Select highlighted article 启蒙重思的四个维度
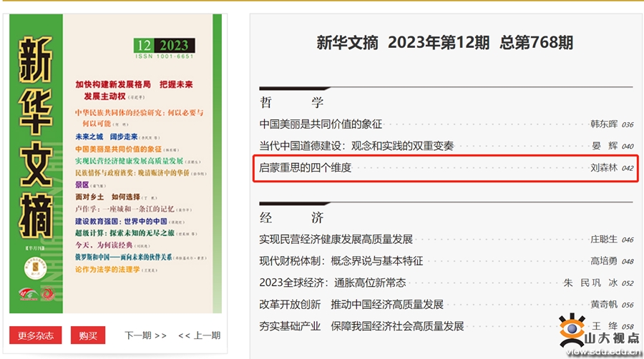Image resolution: width=644 pixels, height=359 pixels. 306,167
